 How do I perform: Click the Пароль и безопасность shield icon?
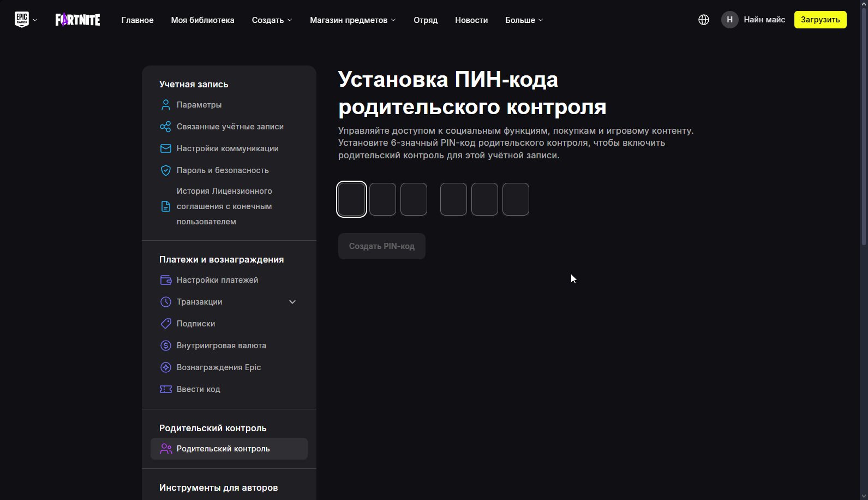pos(166,170)
